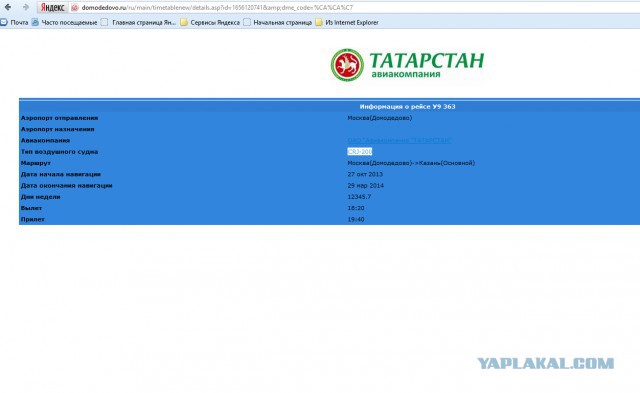
Task: Click the Дата окончания навигации label
Action: 67,185
